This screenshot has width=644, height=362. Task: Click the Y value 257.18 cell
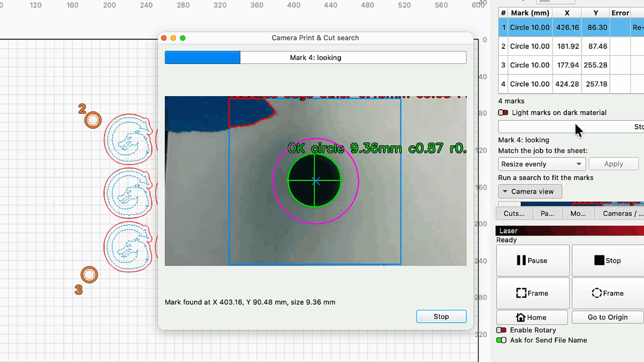point(596,84)
